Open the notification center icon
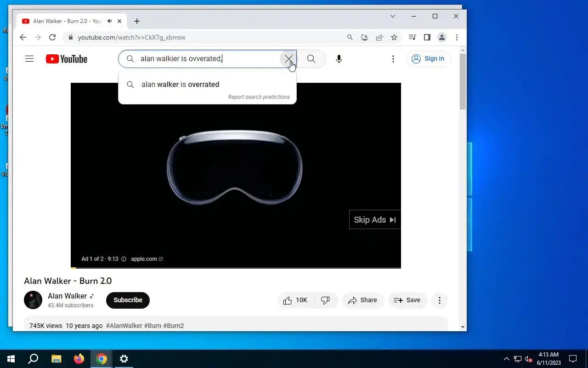Screen dimensions: 588x368 coord(573,359)
